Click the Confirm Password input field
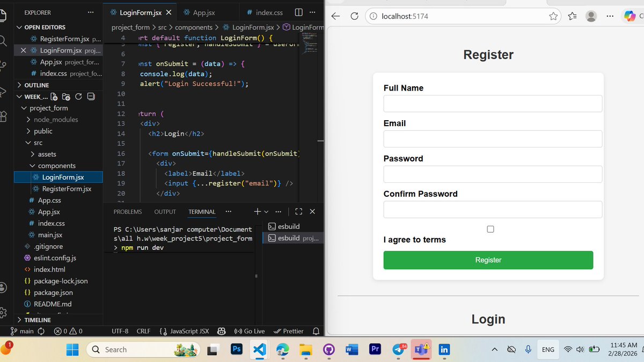 click(493, 210)
